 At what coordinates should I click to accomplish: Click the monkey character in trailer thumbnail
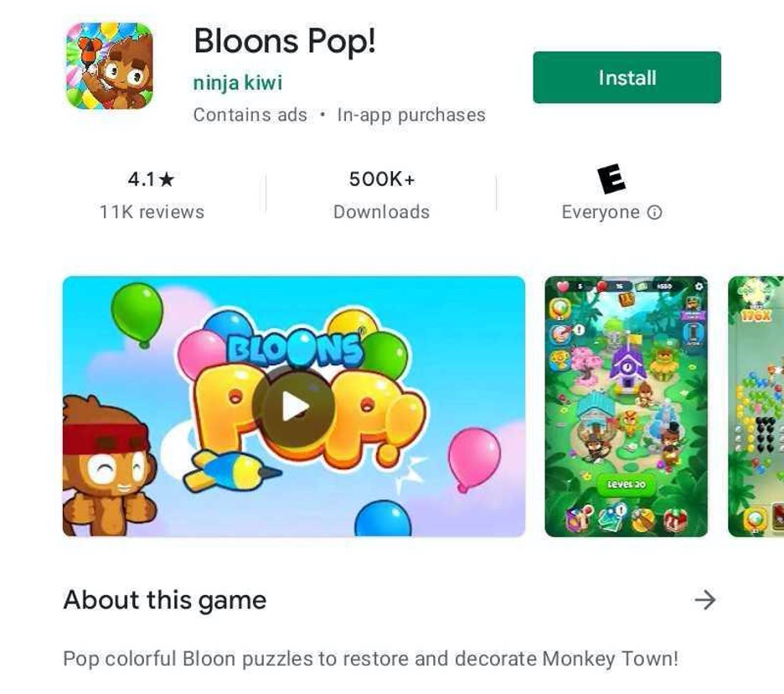(x=107, y=467)
